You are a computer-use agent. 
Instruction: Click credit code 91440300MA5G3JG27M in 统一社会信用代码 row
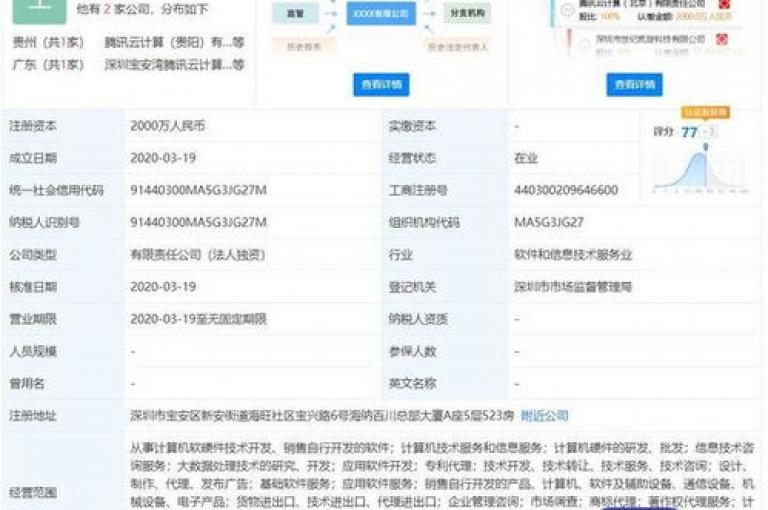point(198,190)
